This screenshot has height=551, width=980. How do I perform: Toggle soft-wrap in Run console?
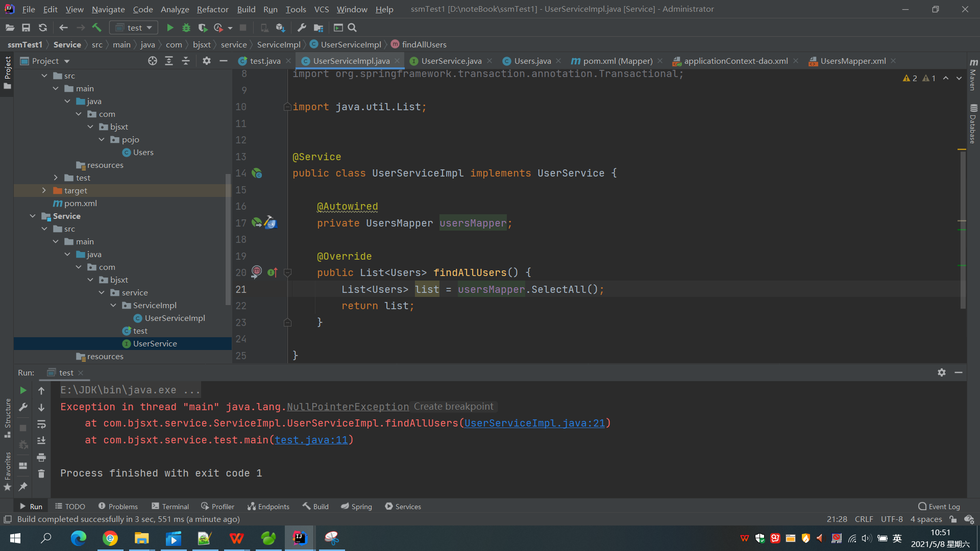(x=41, y=424)
